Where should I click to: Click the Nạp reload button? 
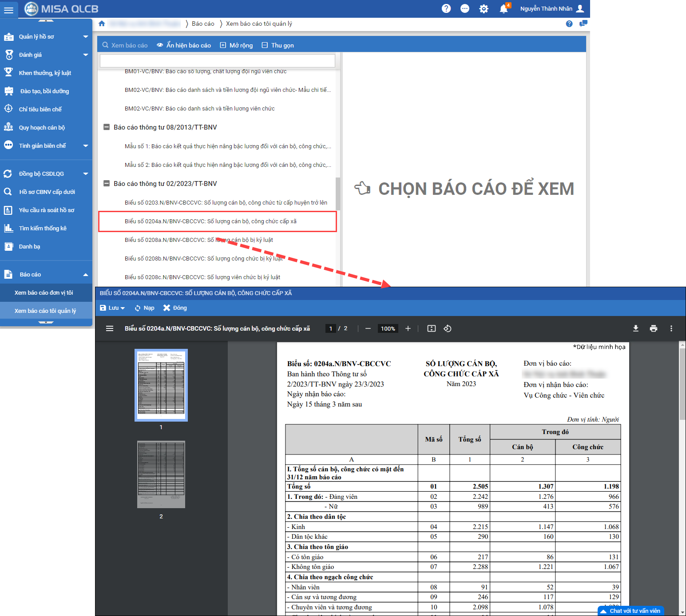pyautogui.click(x=144, y=308)
